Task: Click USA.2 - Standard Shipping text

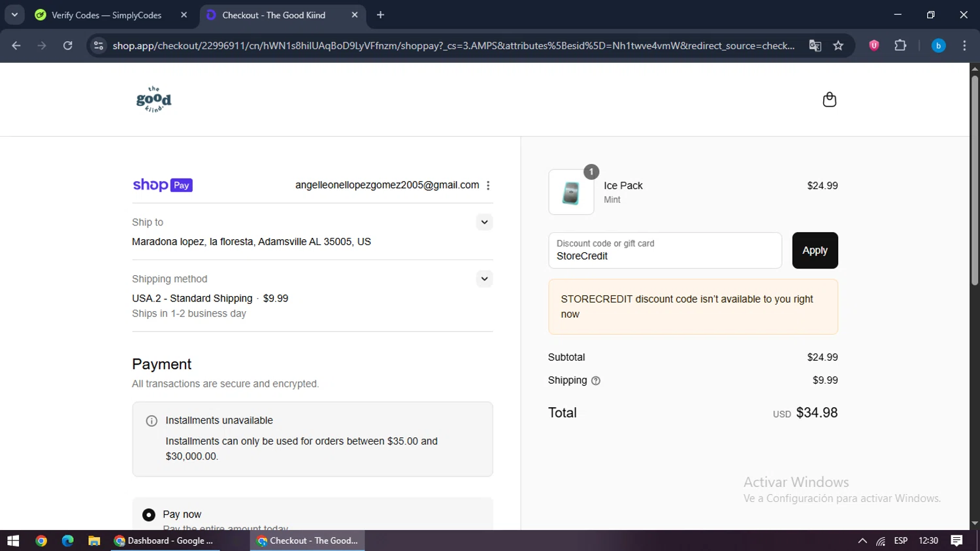Action: pos(192,298)
